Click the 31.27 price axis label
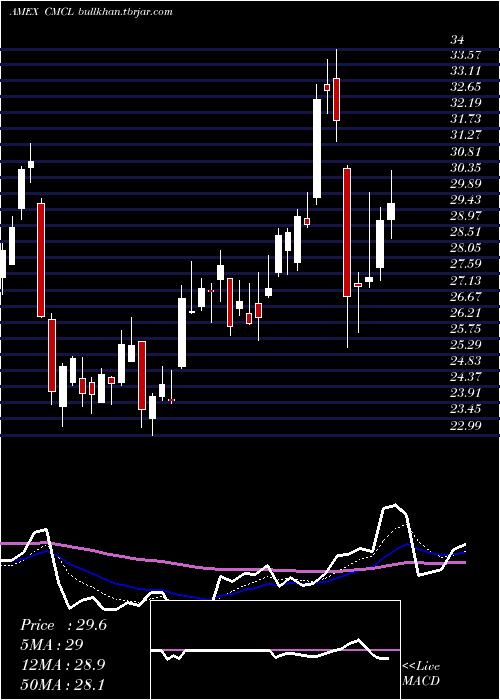 (465, 135)
